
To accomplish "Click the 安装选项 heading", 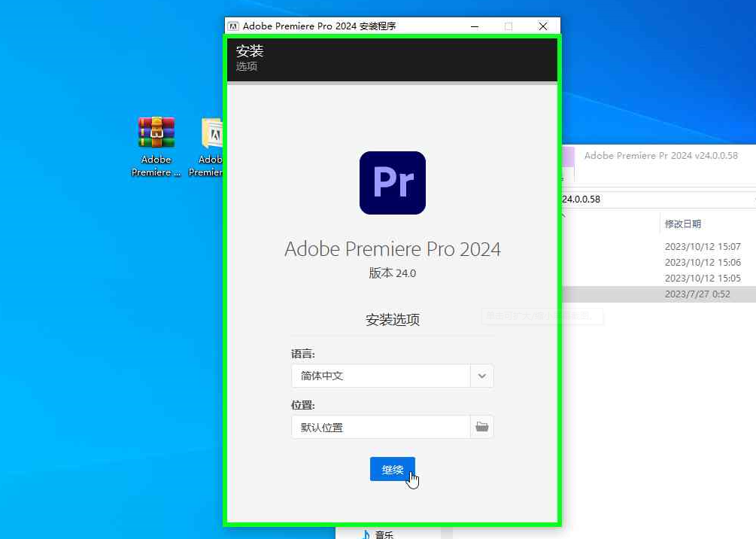I will pyautogui.click(x=393, y=319).
